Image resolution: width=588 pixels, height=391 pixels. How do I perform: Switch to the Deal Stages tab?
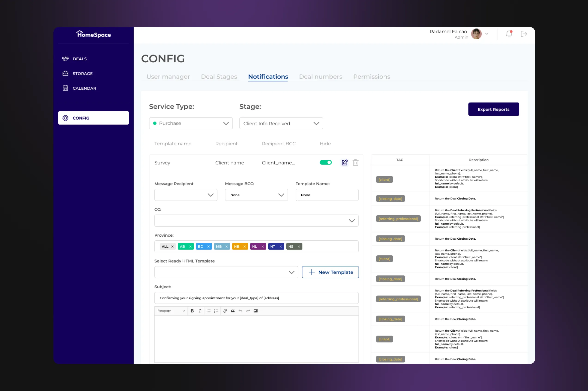219,76
